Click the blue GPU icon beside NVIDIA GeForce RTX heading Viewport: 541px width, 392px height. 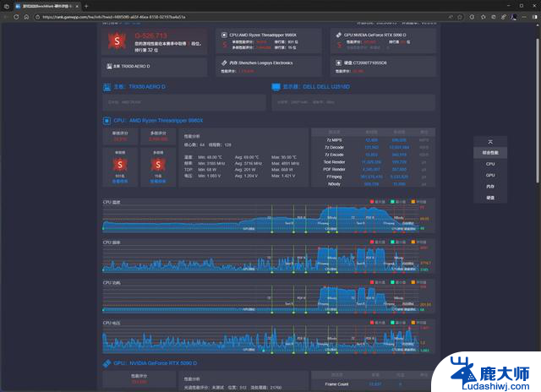click(107, 363)
